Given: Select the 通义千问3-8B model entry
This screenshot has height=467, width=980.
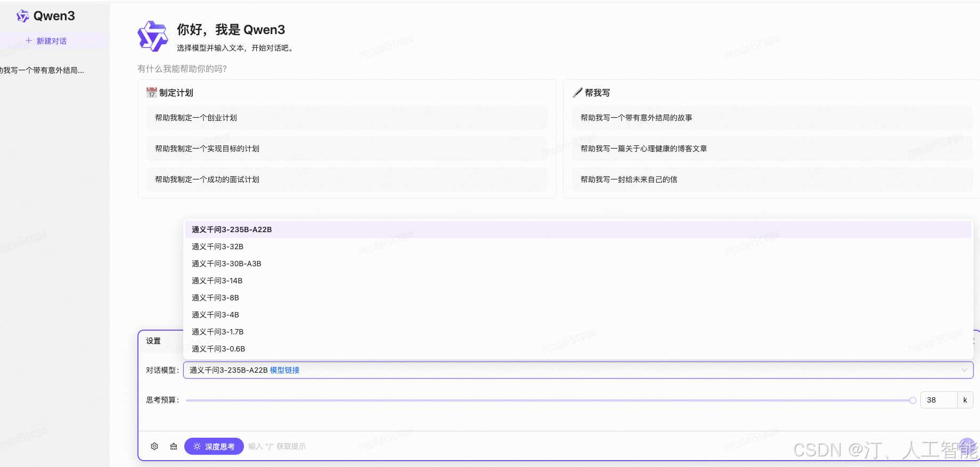Looking at the screenshot, I should [215, 298].
